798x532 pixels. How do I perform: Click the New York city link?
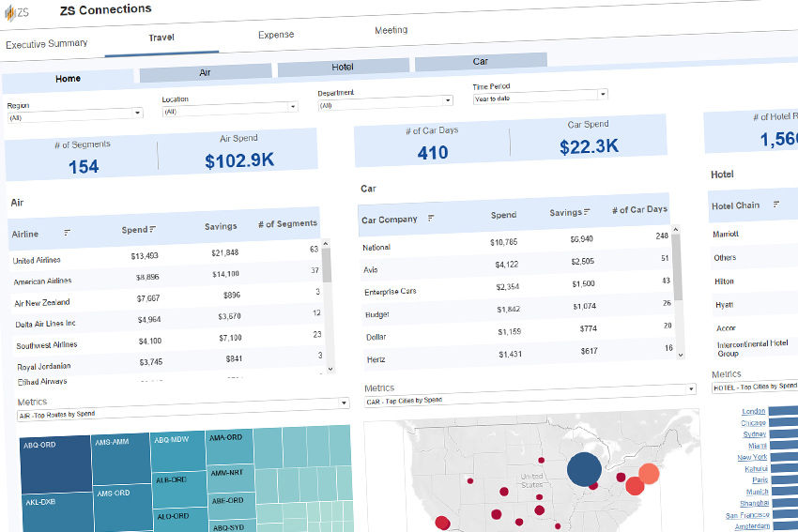(752, 457)
